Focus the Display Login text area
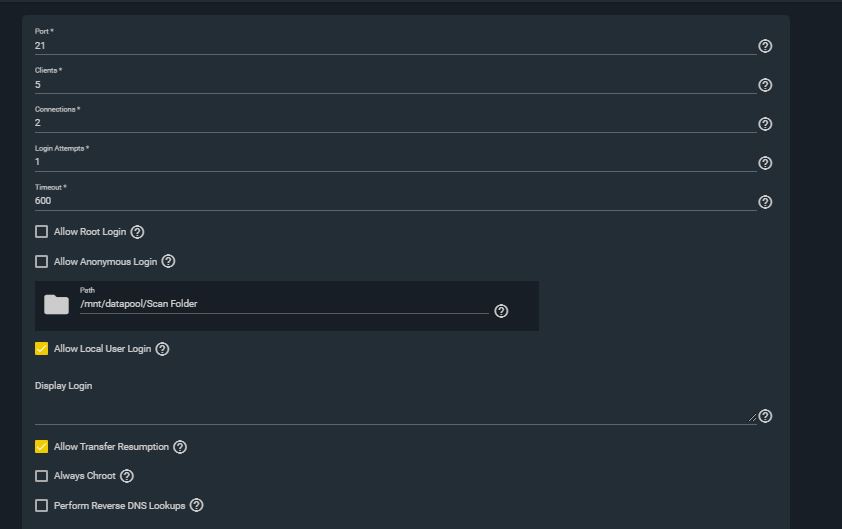This screenshot has height=529, width=842. click(395, 409)
